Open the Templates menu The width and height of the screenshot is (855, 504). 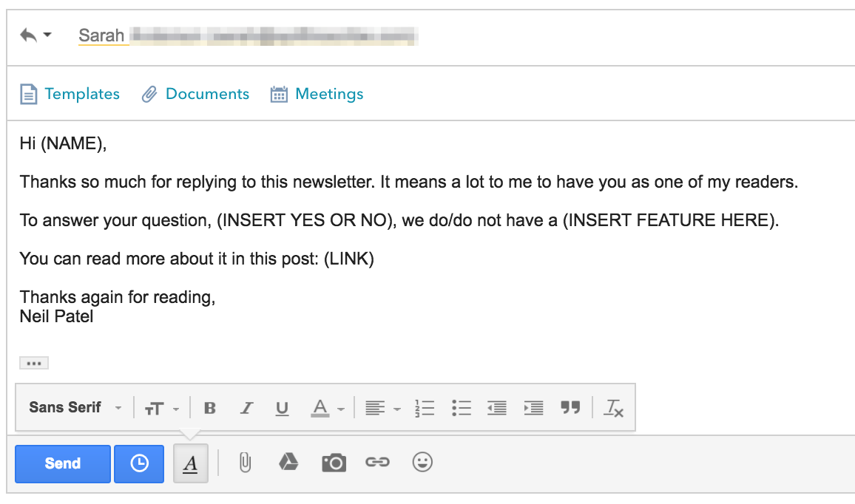coord(70,94)
